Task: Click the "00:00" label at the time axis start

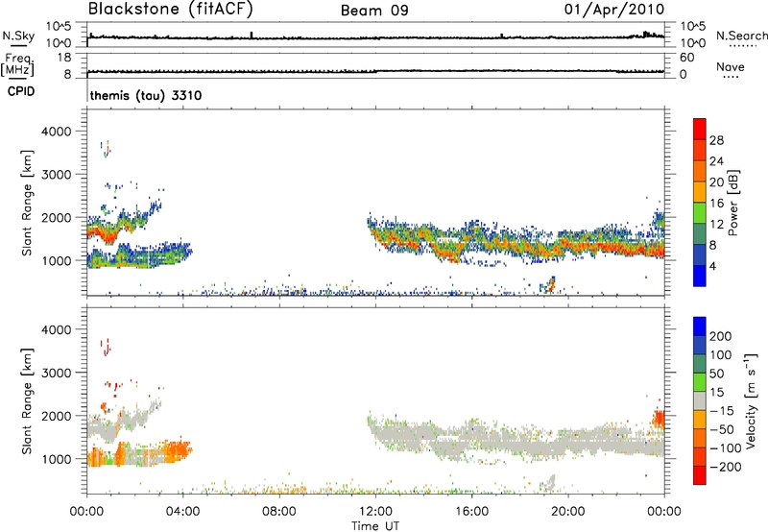Action: click(x=86, y=512)
